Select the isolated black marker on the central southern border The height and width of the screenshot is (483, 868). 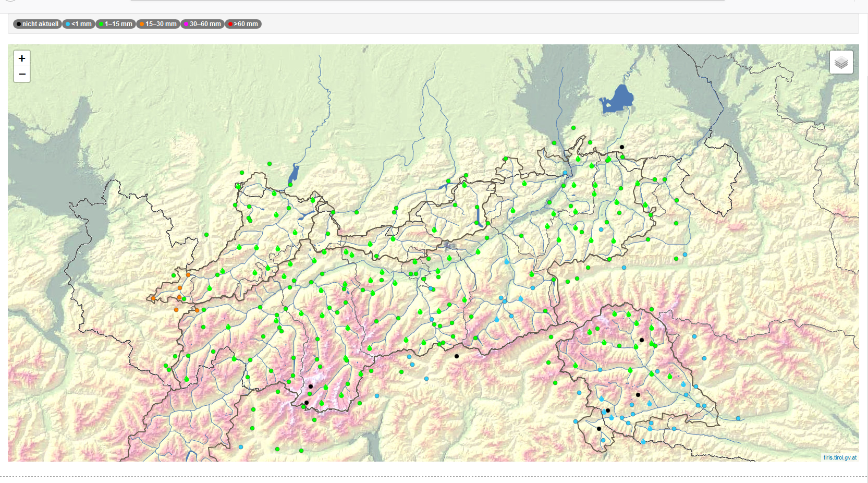[x=457, y=356]
